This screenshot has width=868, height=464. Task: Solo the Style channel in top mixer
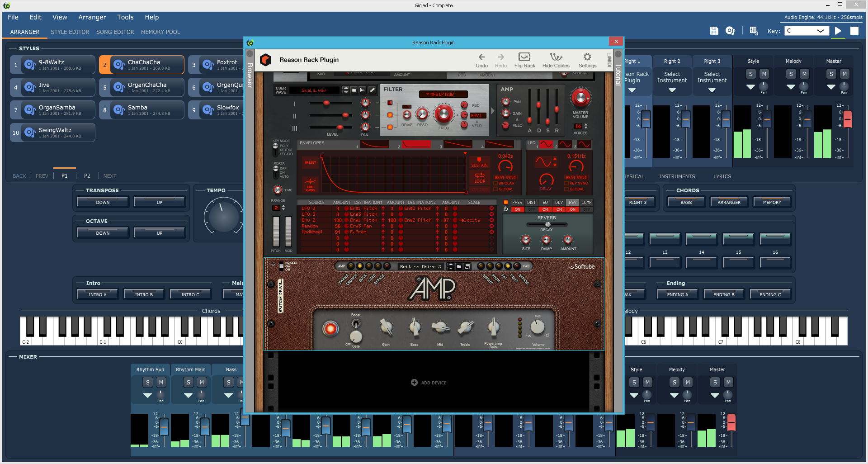[751, 74]
